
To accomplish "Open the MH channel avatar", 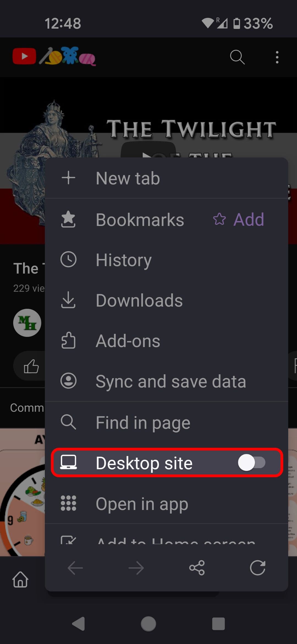I will pos(27,323).
